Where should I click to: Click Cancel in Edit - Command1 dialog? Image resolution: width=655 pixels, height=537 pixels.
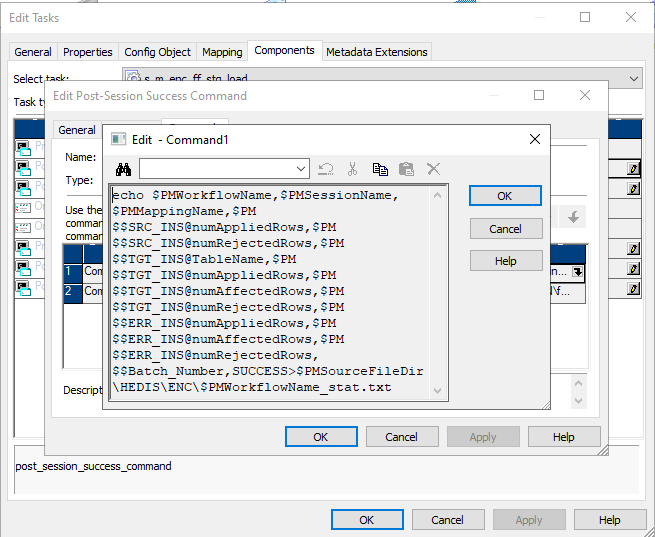[x=505, y=229]
